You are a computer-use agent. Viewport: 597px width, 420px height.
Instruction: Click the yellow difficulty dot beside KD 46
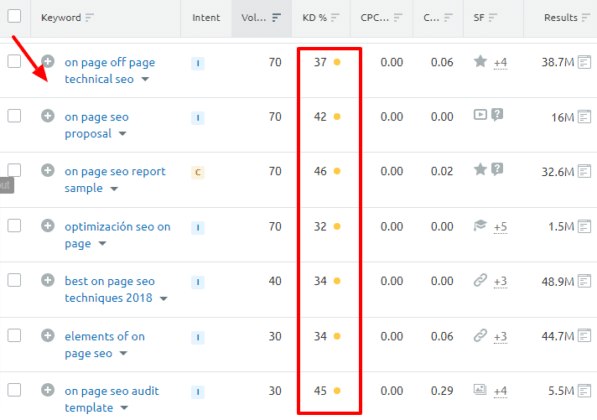[337, 171]
